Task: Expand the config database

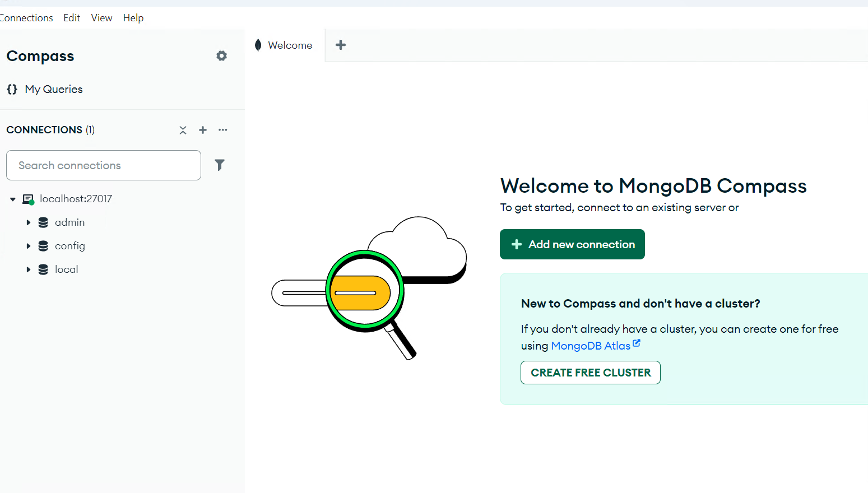Action: click(x=29, y=245)
